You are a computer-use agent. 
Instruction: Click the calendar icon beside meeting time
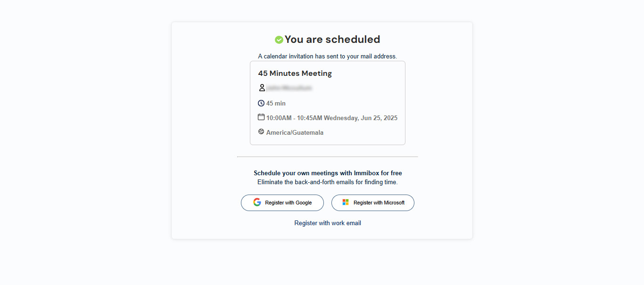click(261, 117)
